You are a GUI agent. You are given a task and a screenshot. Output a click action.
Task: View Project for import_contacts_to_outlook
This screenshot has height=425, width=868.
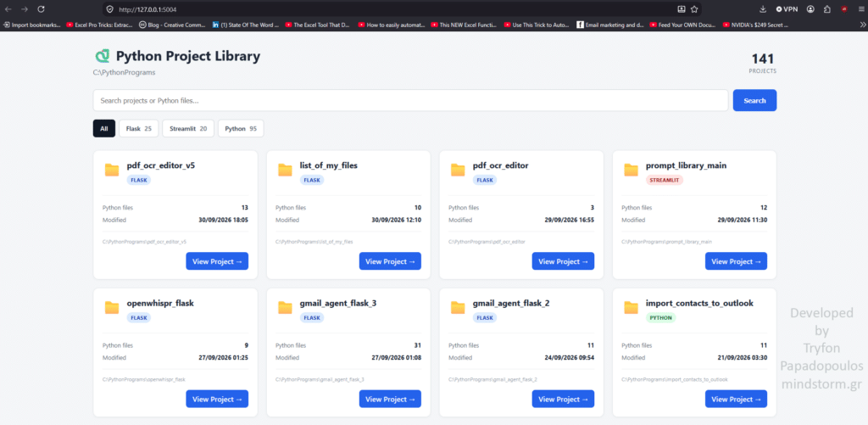click(x=737, y=399)
